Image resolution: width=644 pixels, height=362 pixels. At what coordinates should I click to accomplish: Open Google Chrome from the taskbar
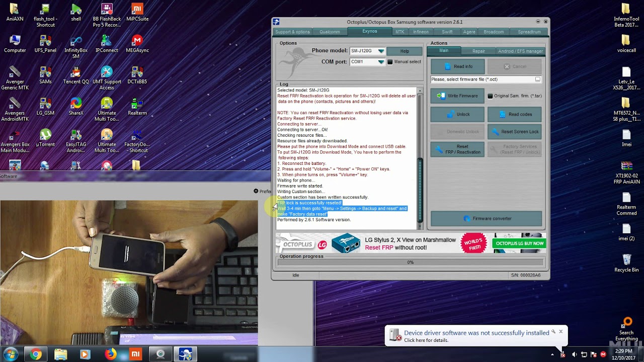[x=36, y=354]
